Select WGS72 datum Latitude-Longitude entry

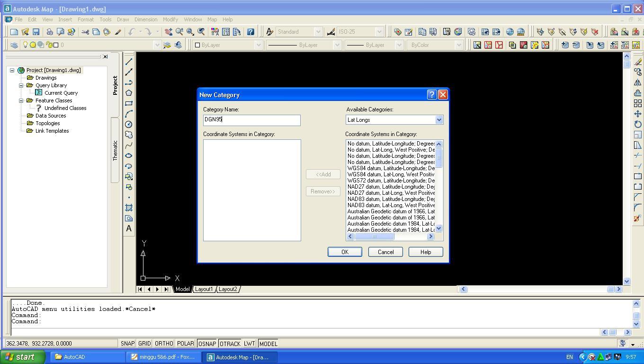pos(391,181)
